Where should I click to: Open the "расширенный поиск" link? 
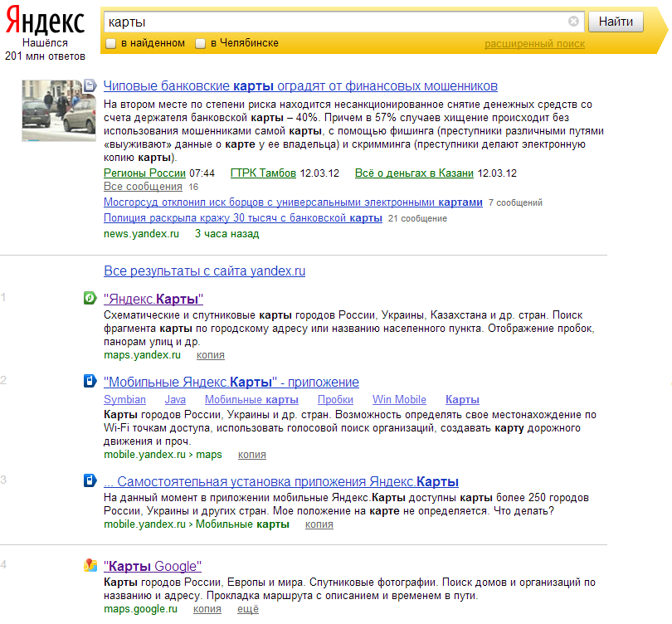534,44
